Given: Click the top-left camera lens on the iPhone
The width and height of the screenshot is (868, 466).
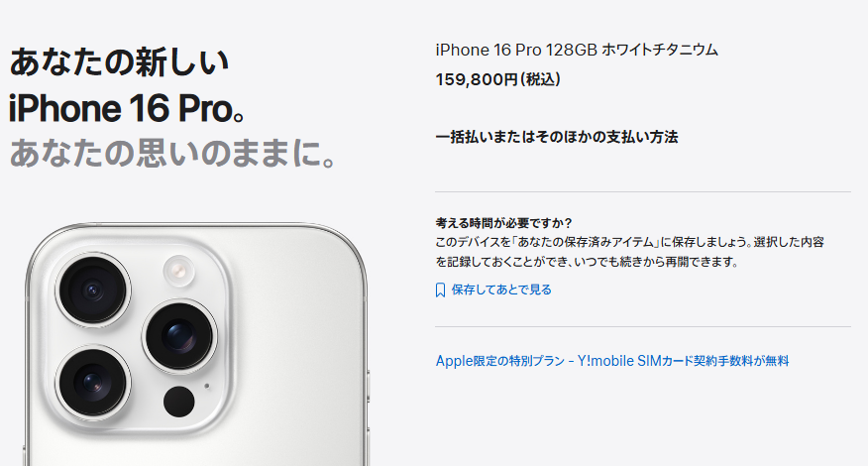Looking at the screenshot, I should click(x=92, y=290).
